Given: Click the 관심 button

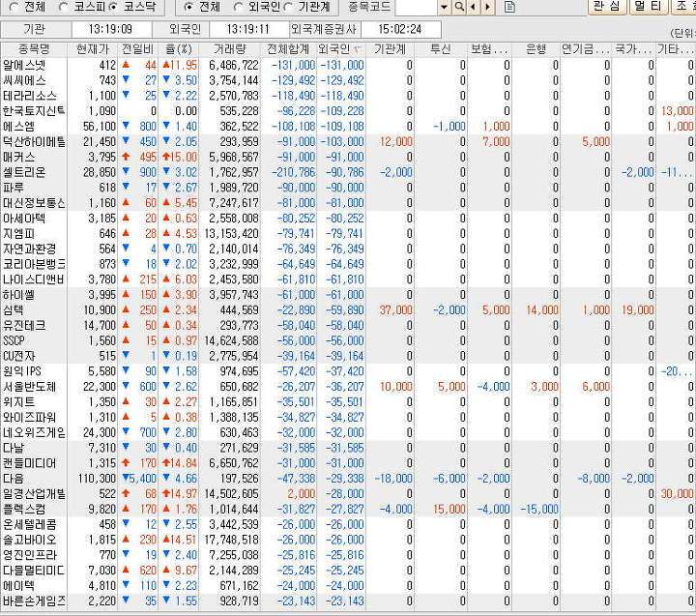Looking at the screenshot, I should [607, 6].
